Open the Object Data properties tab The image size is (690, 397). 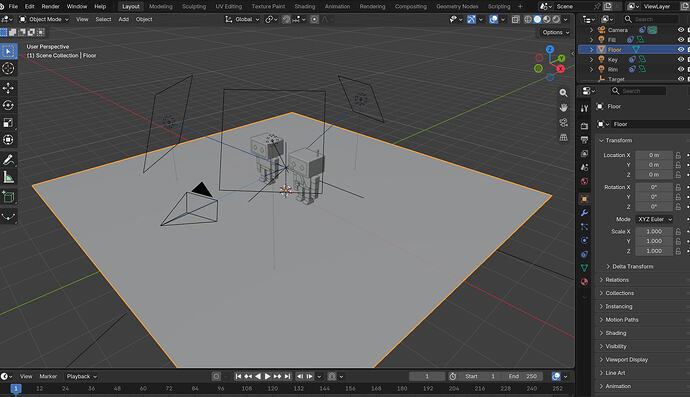(584, 268)
